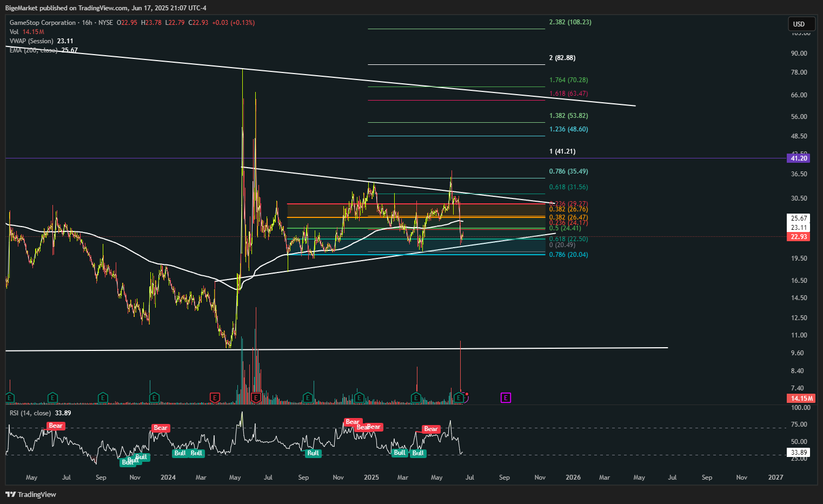Image resolution: width=823 pixels, height=504 pixels.
Task: Click RSI Bull label near March 2025
Action: [x=400, y=453]
